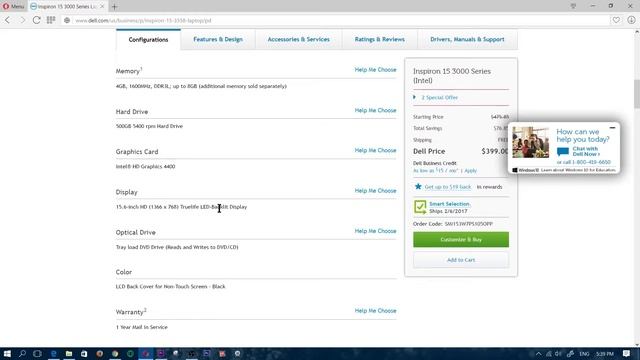
Task: Click the volume tray icon
Action: pos(558,354)
